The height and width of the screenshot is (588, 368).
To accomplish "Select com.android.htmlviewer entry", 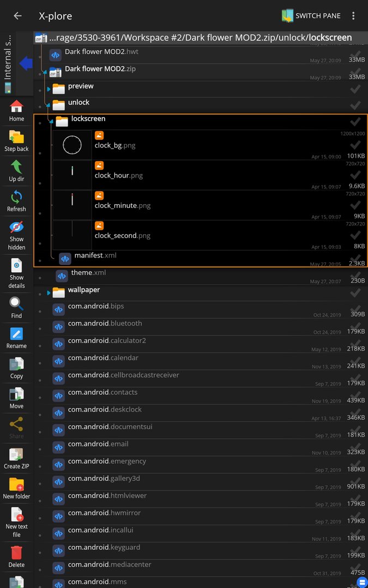I will (x=201, y=499).
